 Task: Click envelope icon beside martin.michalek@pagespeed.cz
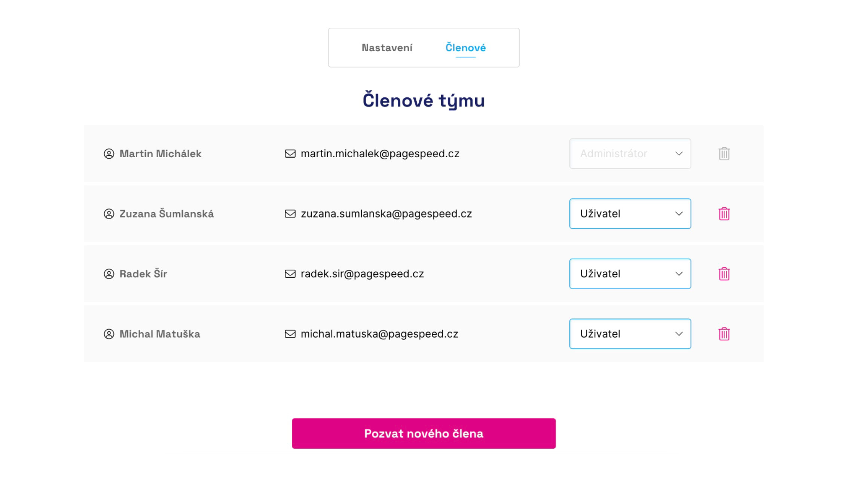[290, 153]
